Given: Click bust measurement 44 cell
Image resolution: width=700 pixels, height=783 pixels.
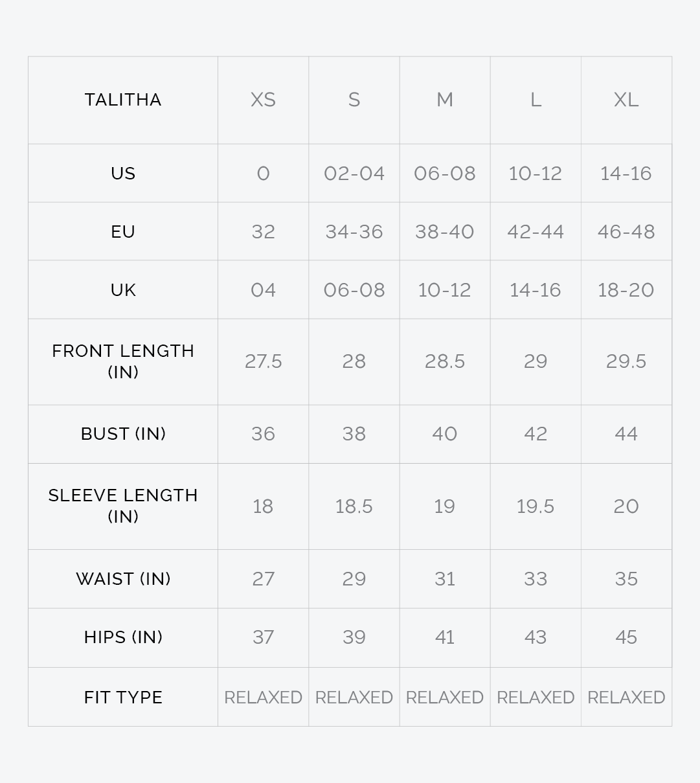Looking at the screenshot, I should click(626, 434).
